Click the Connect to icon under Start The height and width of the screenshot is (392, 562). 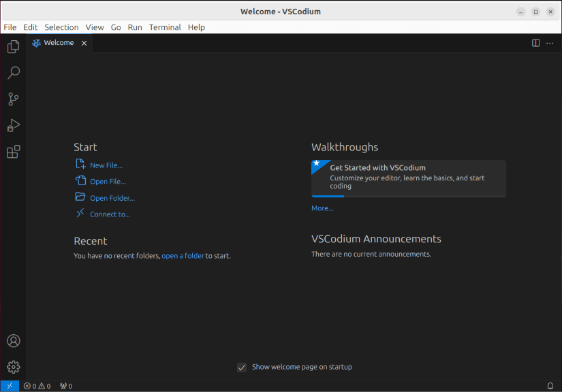80,213
